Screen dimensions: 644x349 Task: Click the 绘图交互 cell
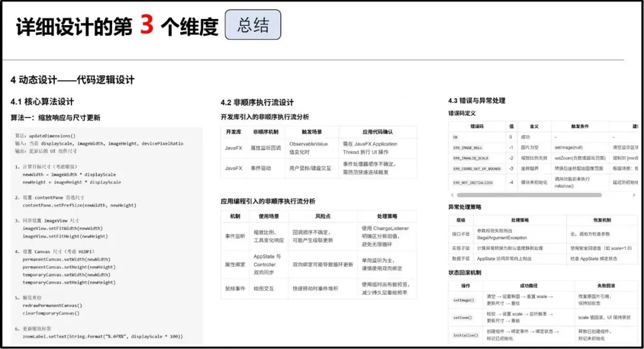[x=264, y=289]
